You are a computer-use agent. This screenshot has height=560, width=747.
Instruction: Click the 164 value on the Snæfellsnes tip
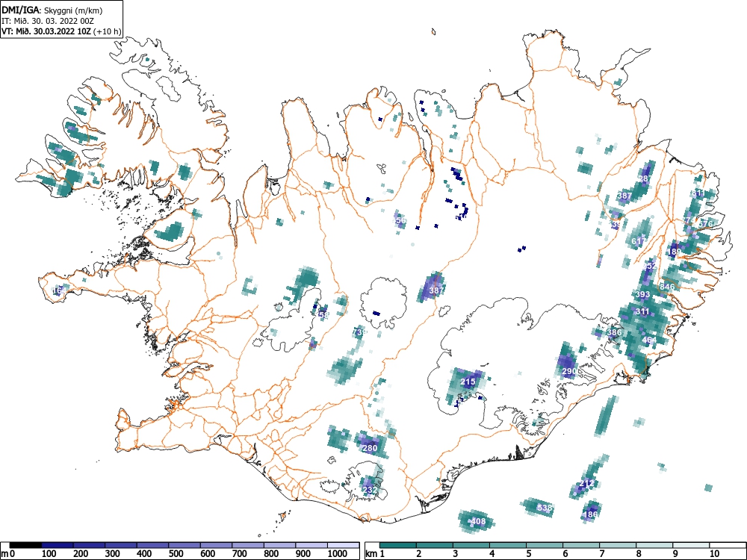(59, 290)
